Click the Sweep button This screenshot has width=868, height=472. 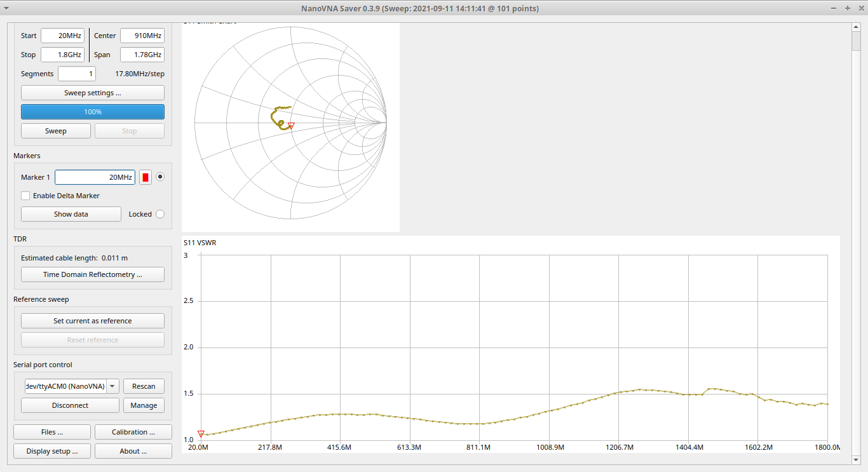pyautogui.click(x=56, y=131)
